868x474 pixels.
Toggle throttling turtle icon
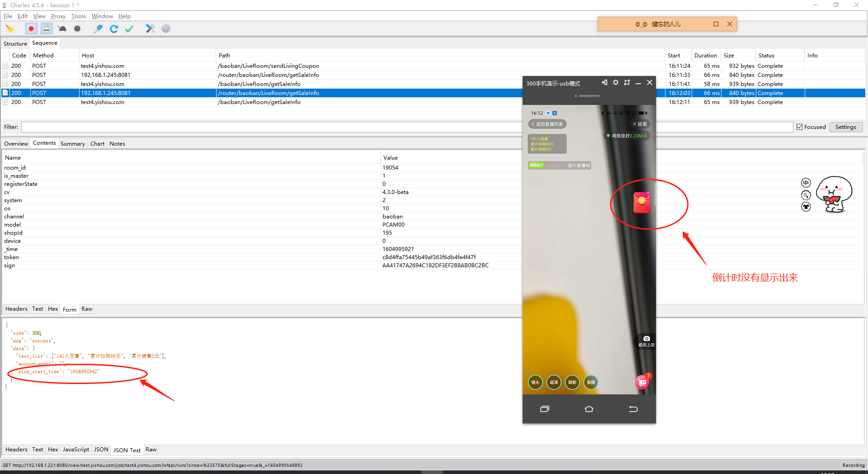pyautogui.click(x=62, y=29)
